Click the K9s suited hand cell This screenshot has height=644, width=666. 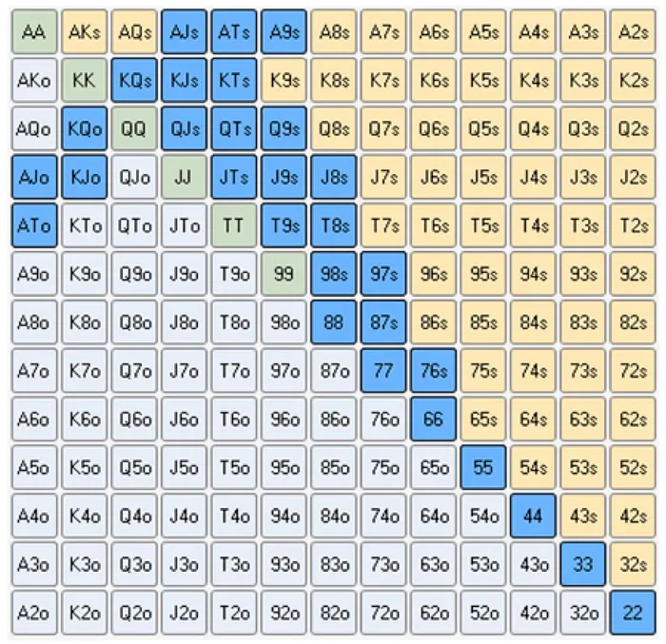click(x=284, y=80)
